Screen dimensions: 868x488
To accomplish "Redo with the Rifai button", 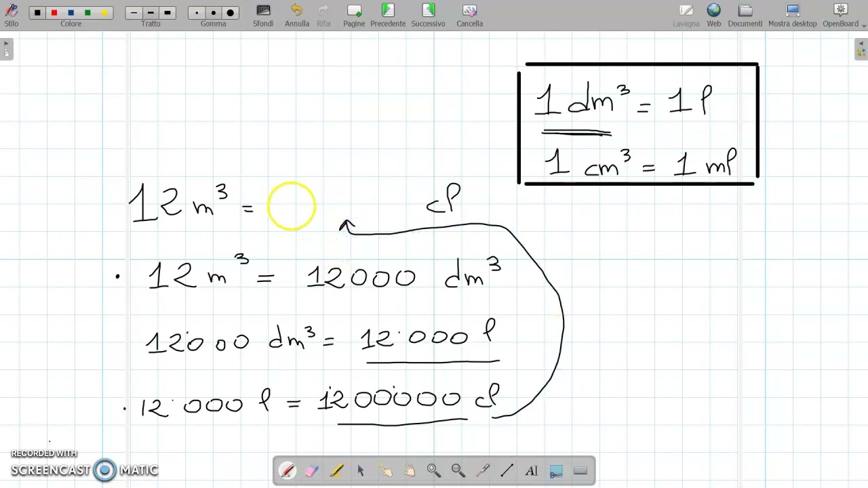I will coord(324,15).
